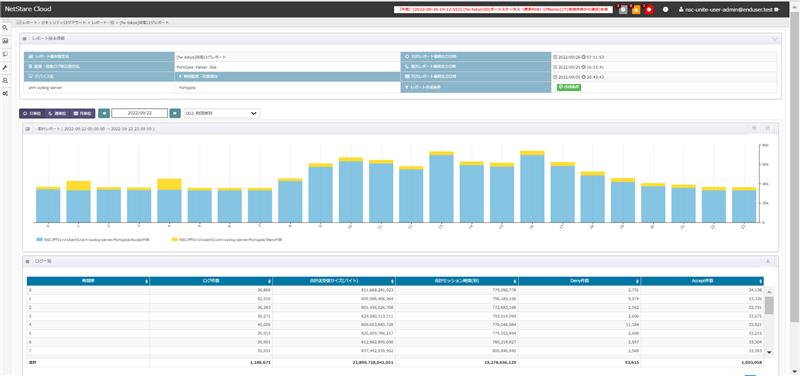The height and width of the screenshot is (376, 800).
Task: Click the green report creation status button
Action: 568,87
